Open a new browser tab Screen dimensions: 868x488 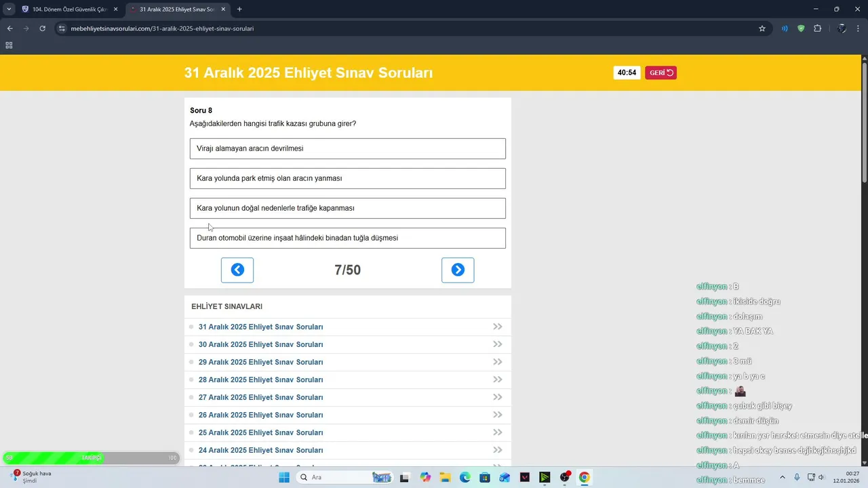(239, 9)
